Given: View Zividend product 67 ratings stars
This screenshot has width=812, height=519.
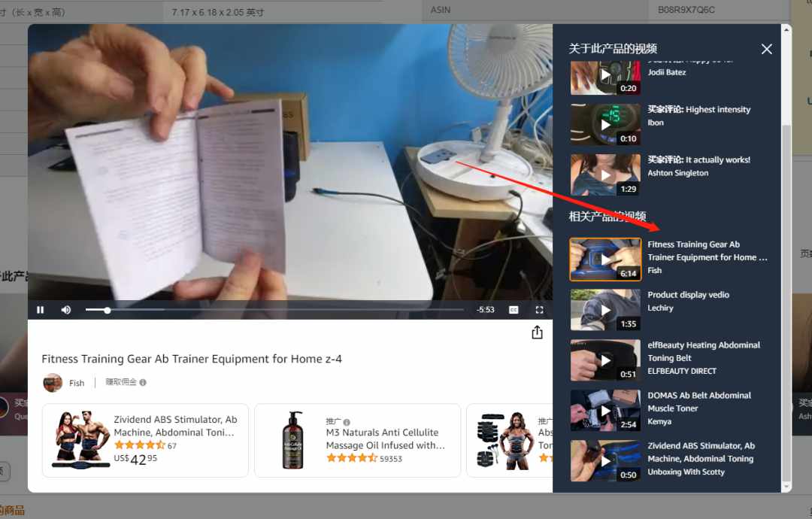Looking at the screenshot, I should tap(139, 445).
